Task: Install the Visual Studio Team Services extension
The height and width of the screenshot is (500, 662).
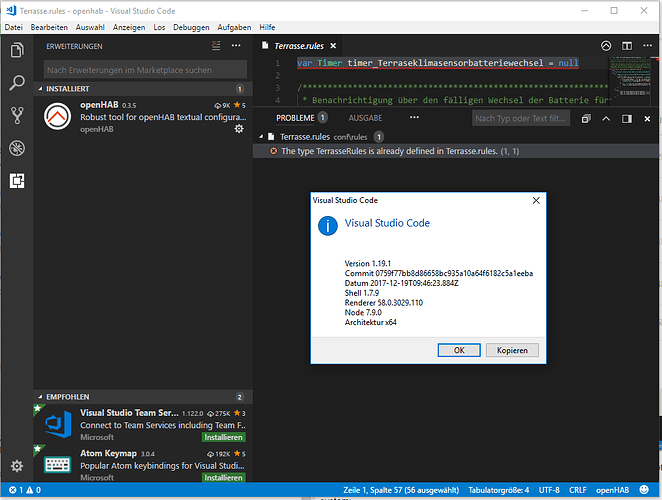Action: click(224, 438)
